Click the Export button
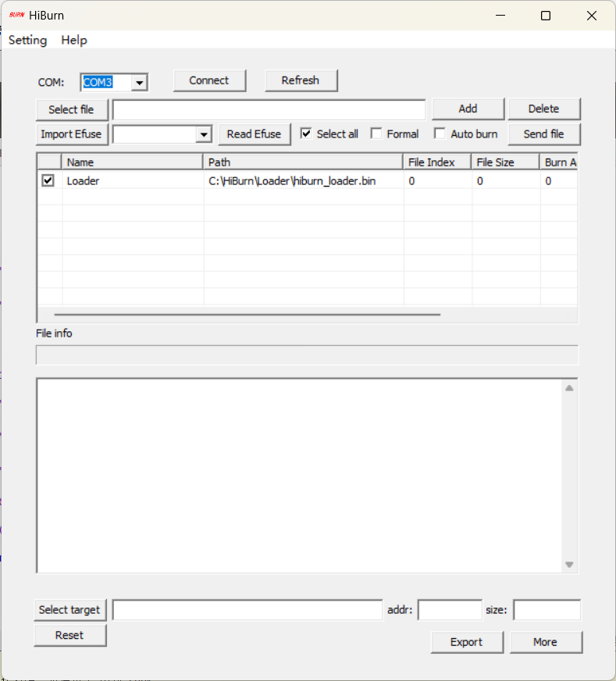 pos(467,643)
